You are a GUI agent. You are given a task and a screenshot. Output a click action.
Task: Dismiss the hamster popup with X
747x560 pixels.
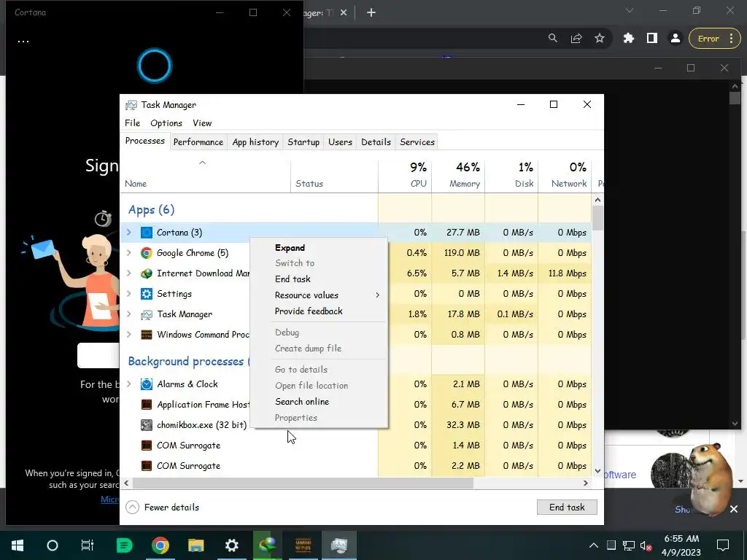coord(734,509)
